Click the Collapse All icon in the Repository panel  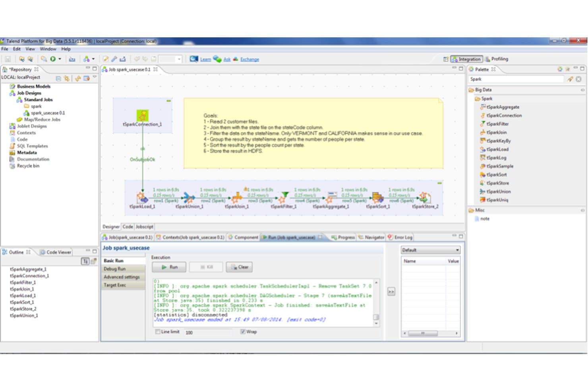(x=58, y=78)
